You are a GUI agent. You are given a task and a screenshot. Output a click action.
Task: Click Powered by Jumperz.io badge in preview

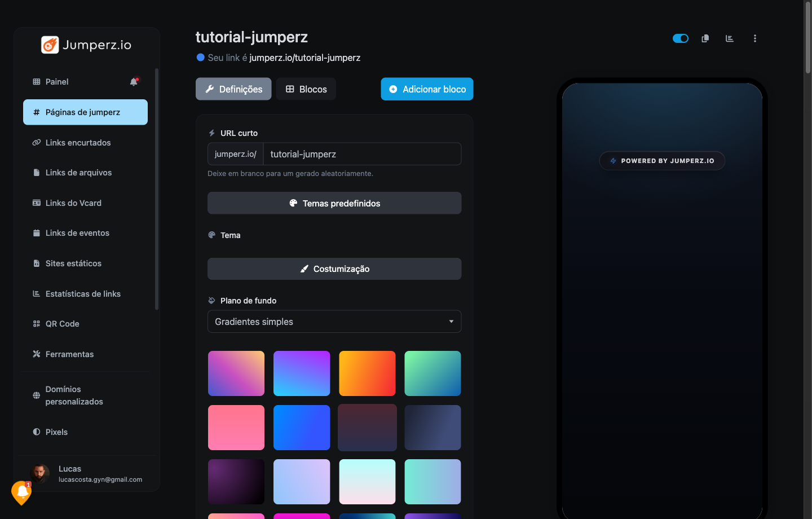coord(662,161)
